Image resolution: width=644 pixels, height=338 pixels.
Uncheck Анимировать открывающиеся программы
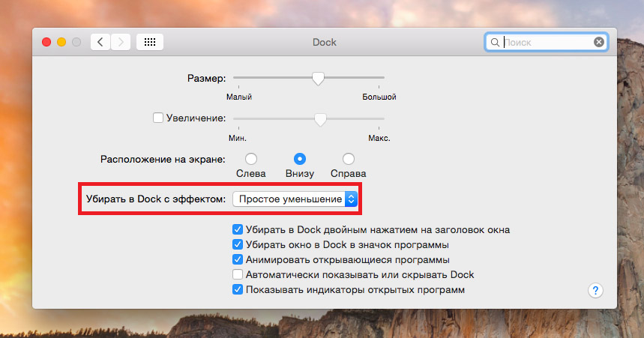238,259
